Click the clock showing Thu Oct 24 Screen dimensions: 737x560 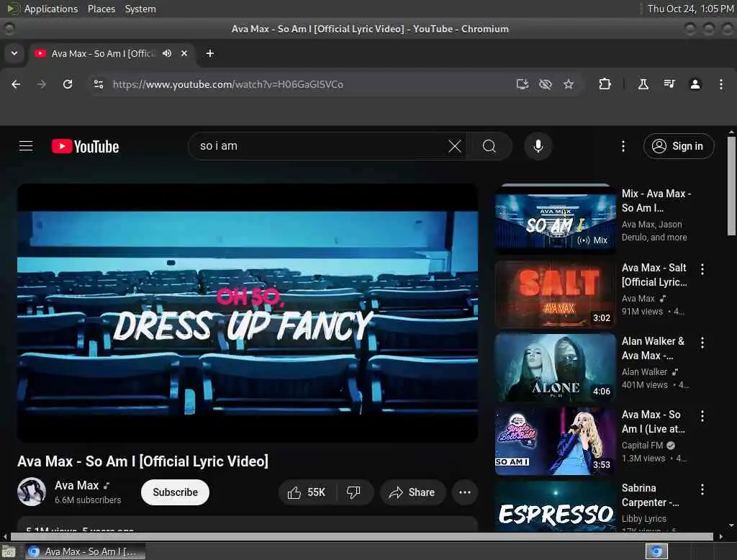point(690,9)
